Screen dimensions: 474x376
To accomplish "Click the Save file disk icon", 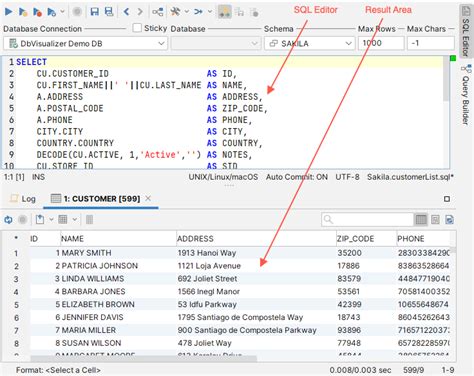I will pyautogui.click(x=95, y=12).
